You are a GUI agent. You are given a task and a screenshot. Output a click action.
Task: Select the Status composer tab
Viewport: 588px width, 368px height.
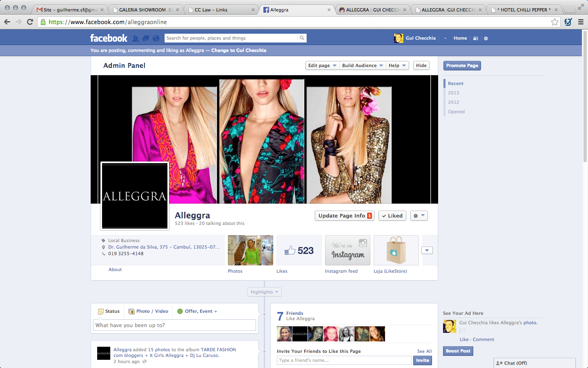pyautogui.click(x=109, y=311)
